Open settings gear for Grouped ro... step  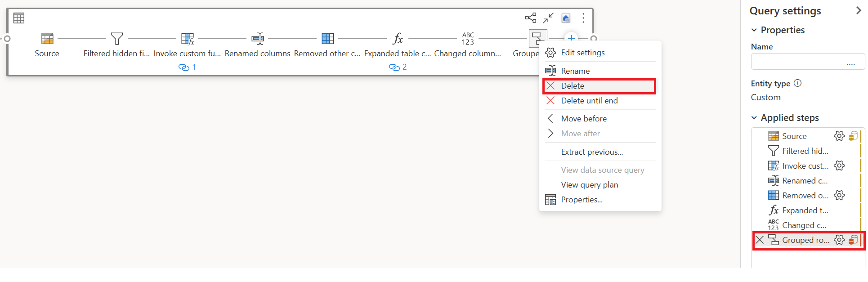839,240
